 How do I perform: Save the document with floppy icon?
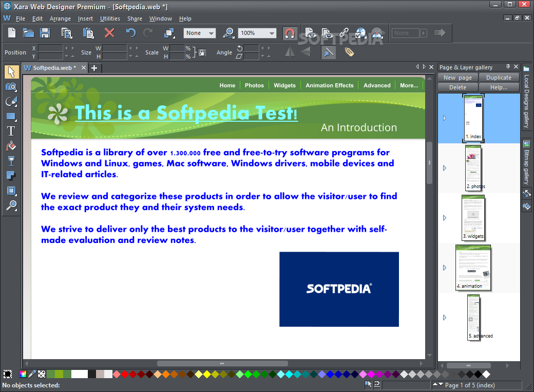click(45, 33)
